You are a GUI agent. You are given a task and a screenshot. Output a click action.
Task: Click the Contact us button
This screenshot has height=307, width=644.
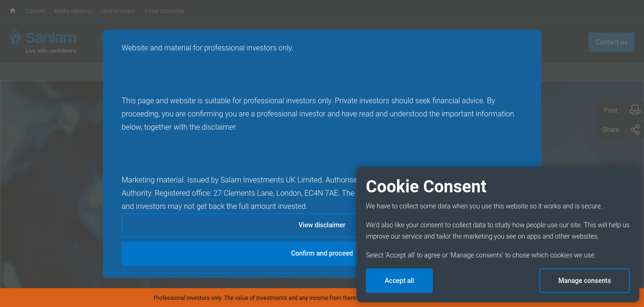611,42
